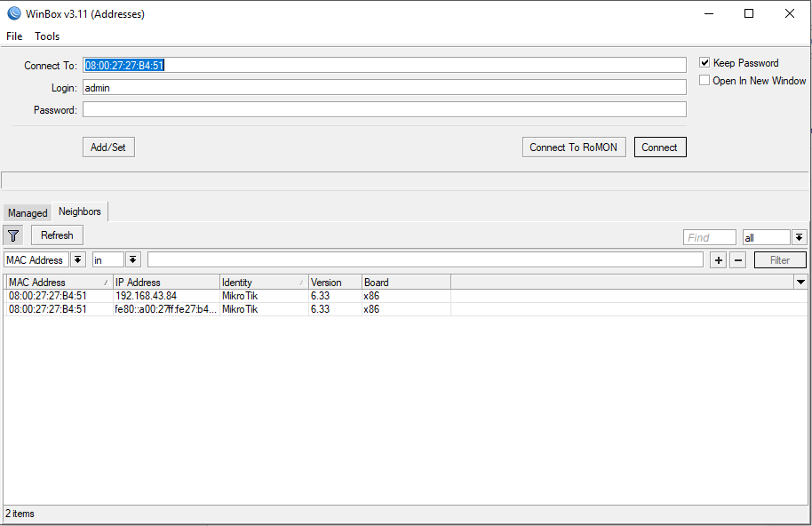Select the neighbor row with IP 192.168.43.84

406,296
